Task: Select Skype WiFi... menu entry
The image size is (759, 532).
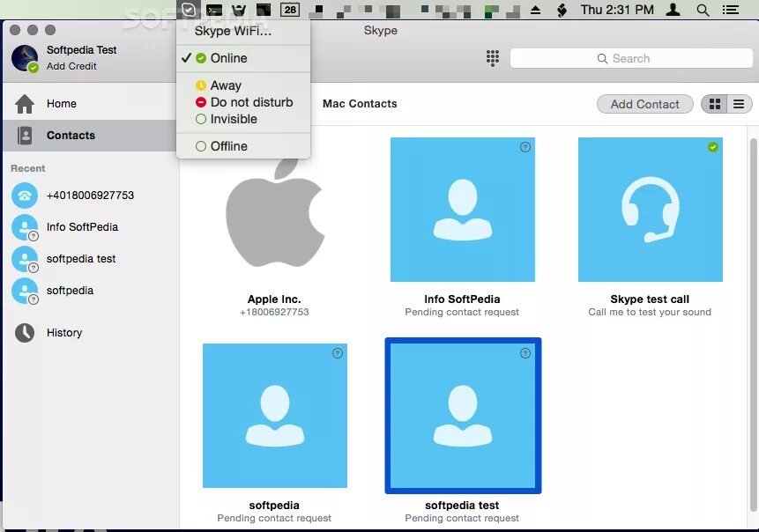Action: pyautogui.click(x=243, y=31)
